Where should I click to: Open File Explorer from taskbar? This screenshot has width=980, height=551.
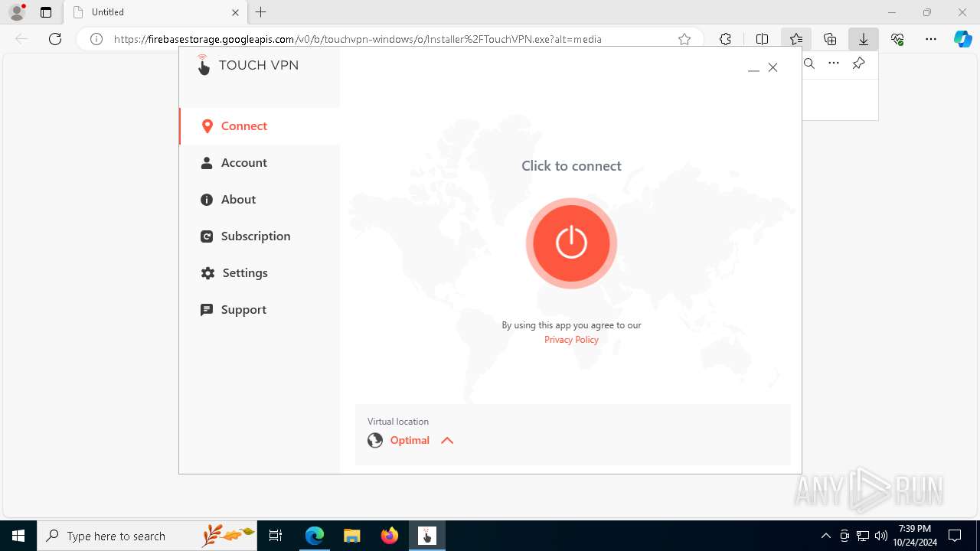(x=351, y=536)
